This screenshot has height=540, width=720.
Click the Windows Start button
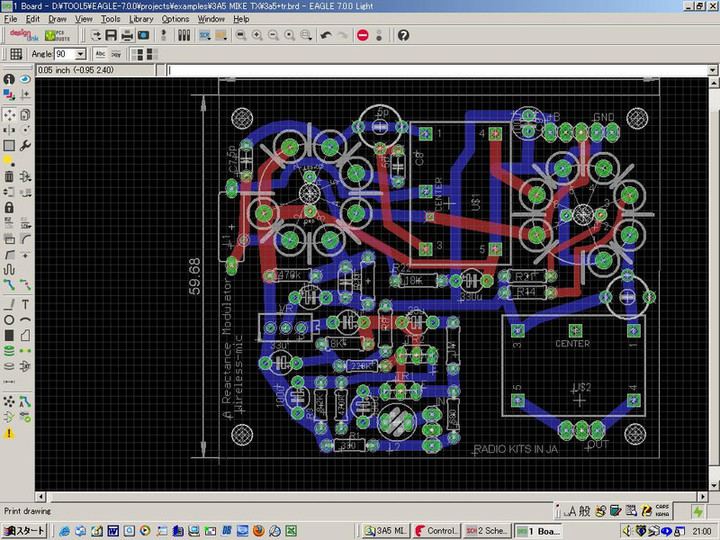24,530
